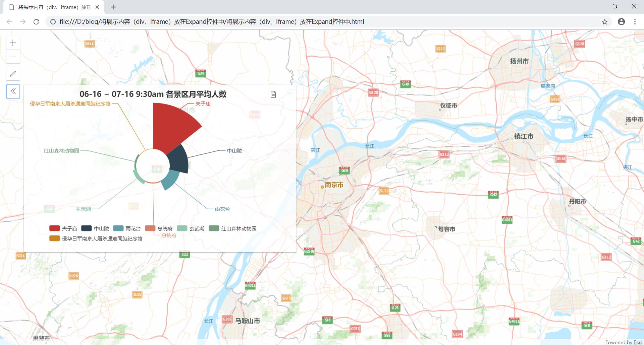Click the 雨花台 chart label
Screen dimensions: 644x345
[x=222, y=209]
